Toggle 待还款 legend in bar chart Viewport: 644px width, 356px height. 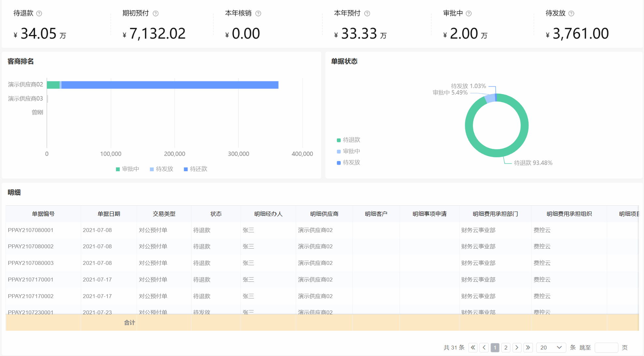tap(195, 169)
